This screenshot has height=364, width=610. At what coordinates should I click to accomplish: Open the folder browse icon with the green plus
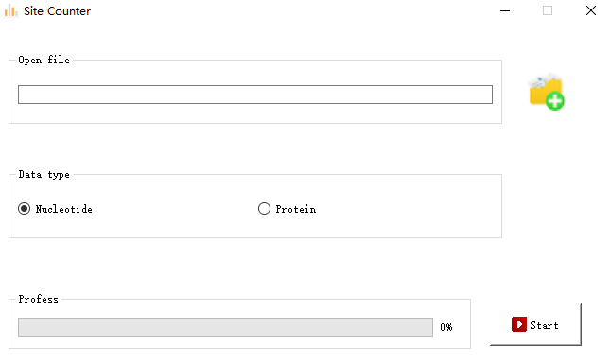pos(547,92)
